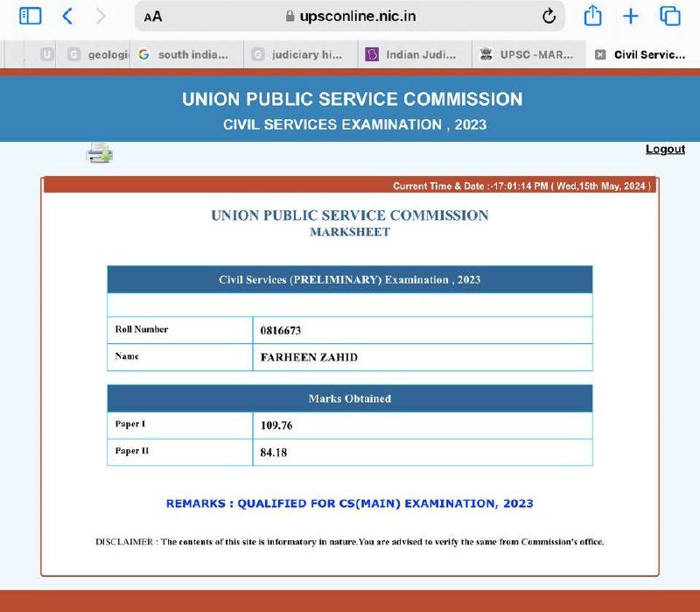Viewport: 700px width, 612px height.
Task: Add a new tab with plus icon
Action: (x=630, y=17)
